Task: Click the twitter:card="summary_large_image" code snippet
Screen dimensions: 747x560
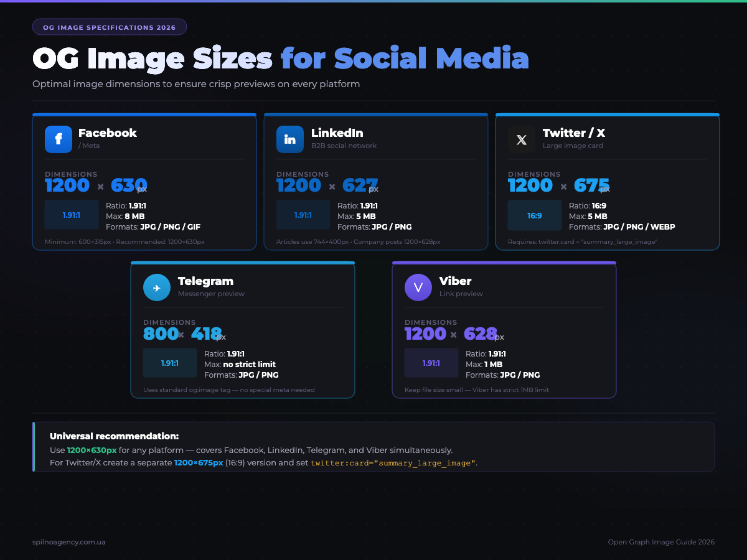Action: pyautogui.click(x=393, y=463)
